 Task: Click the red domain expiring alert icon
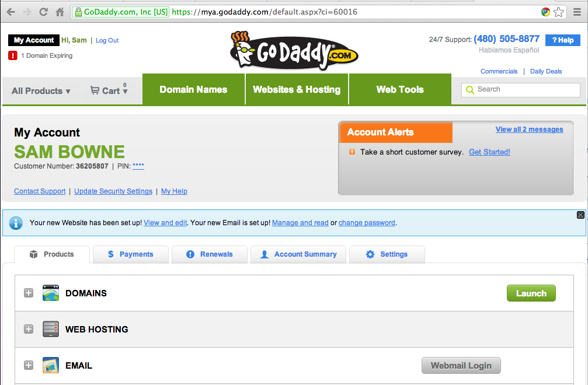tap(13, 55)
